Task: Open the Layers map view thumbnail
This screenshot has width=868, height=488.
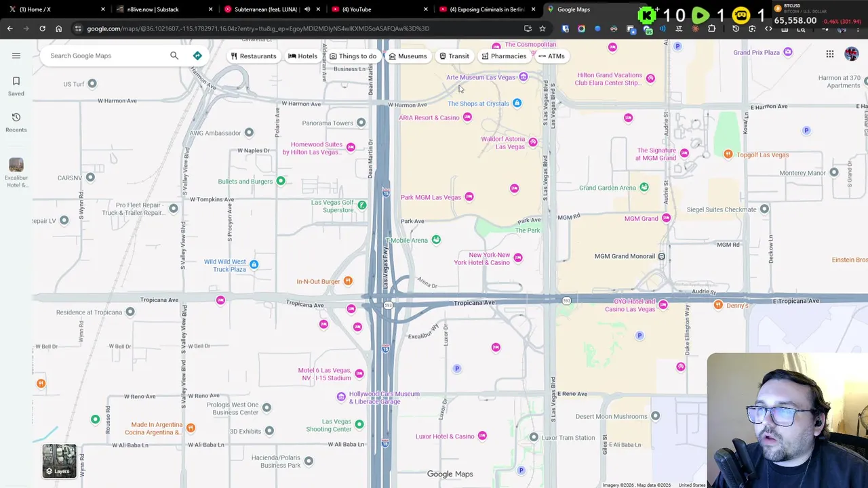Action: click(60, 461)
